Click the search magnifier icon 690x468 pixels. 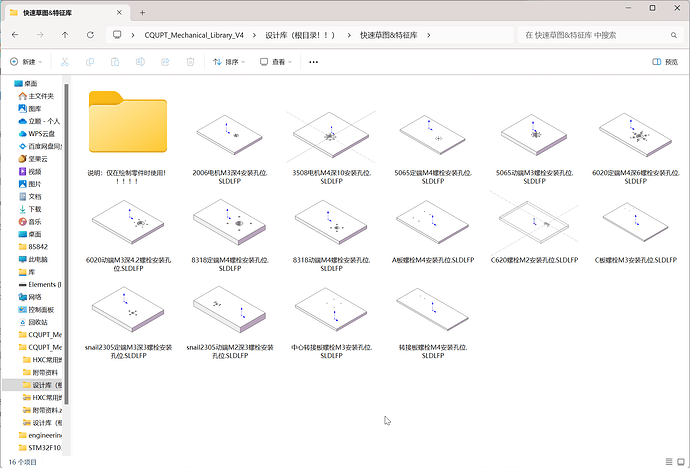coord(673,35)
